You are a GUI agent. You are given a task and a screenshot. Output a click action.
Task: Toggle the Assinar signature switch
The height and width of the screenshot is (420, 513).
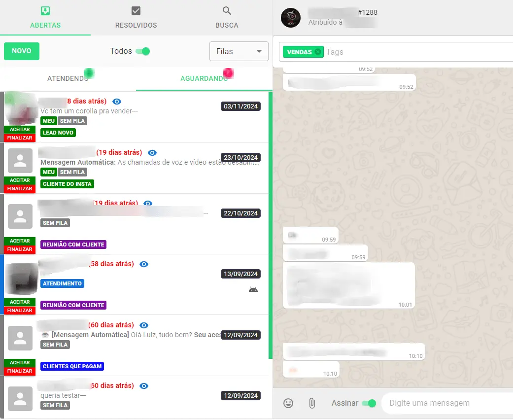coord(369,403)
